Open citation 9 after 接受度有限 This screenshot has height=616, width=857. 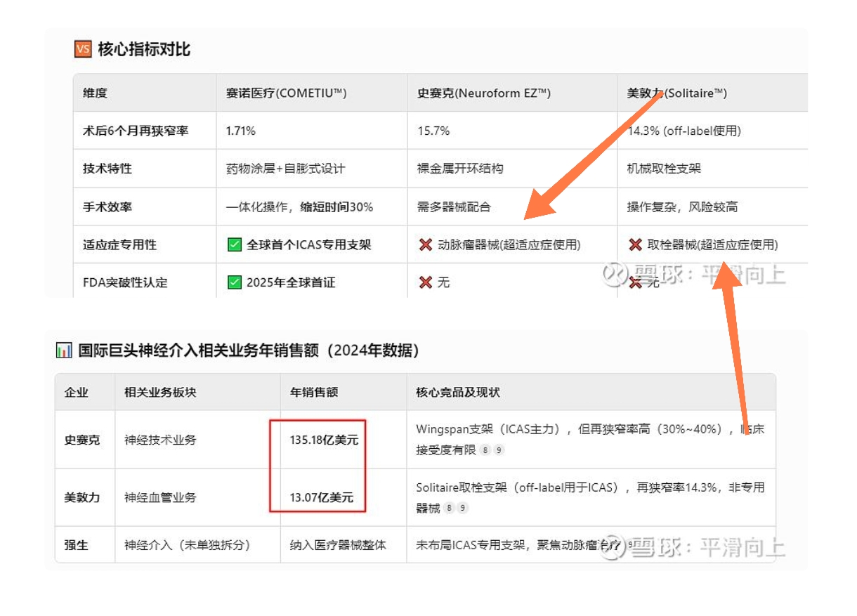[499, 450]
